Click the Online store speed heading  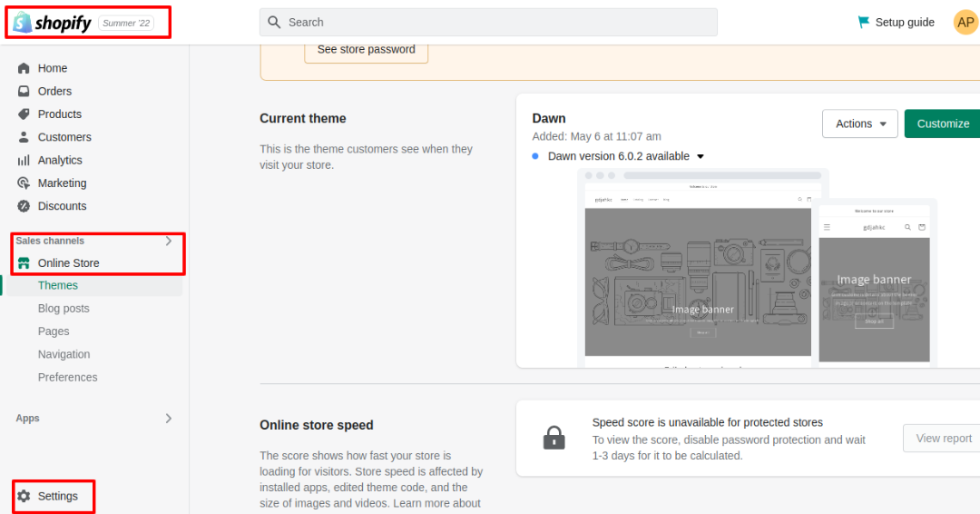click(x=317, y=425)
